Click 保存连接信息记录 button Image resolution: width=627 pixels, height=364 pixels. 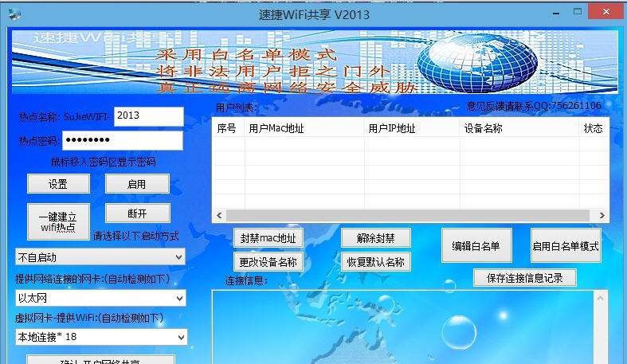coord(525,278)
